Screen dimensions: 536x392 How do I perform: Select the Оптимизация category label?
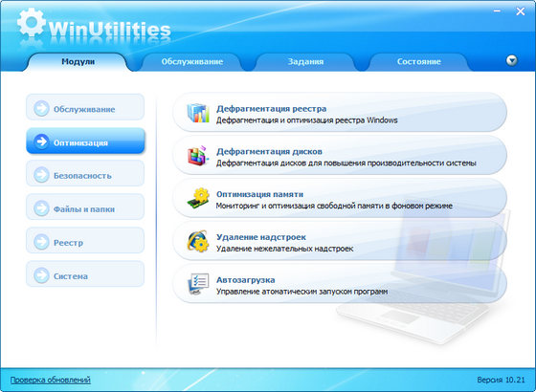point(80,142)
